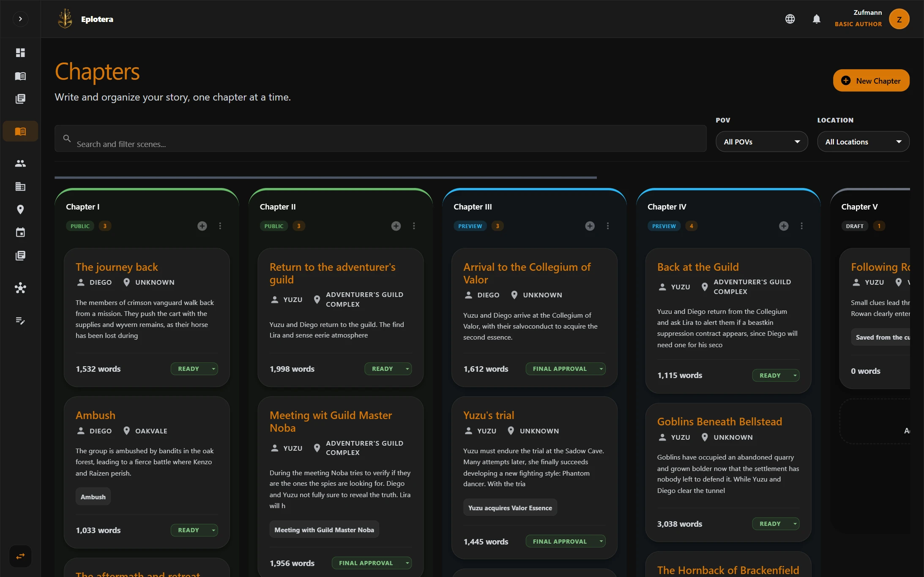
Task: Add a scene to Chapter I
Action: point(202,226)
